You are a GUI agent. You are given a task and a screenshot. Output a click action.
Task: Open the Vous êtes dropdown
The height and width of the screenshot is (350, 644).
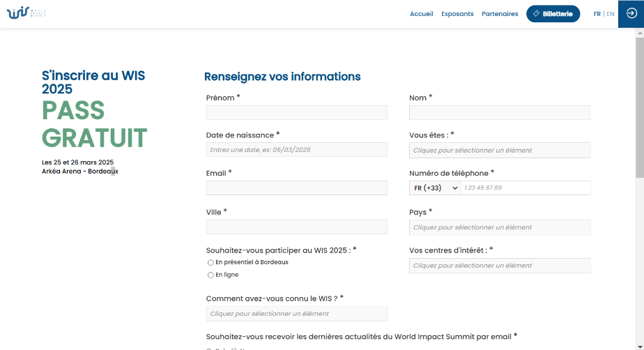[x=500, y=151]
